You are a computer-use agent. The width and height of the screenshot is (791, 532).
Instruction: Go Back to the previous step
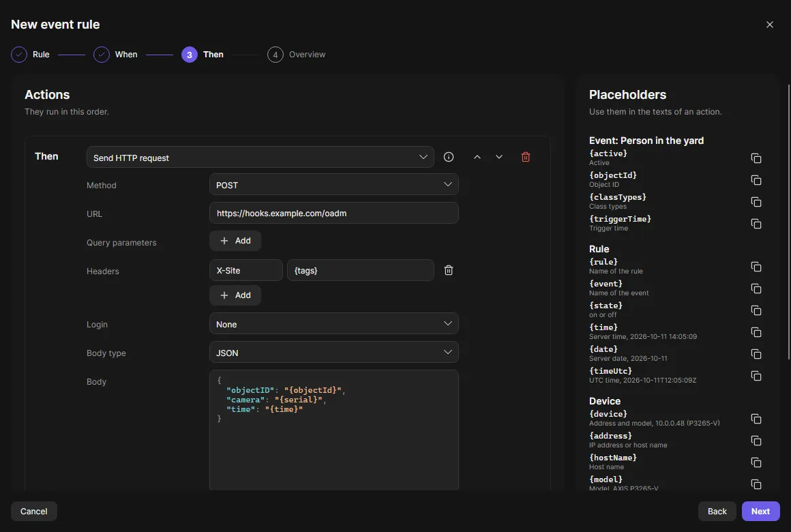click(717, 512)
